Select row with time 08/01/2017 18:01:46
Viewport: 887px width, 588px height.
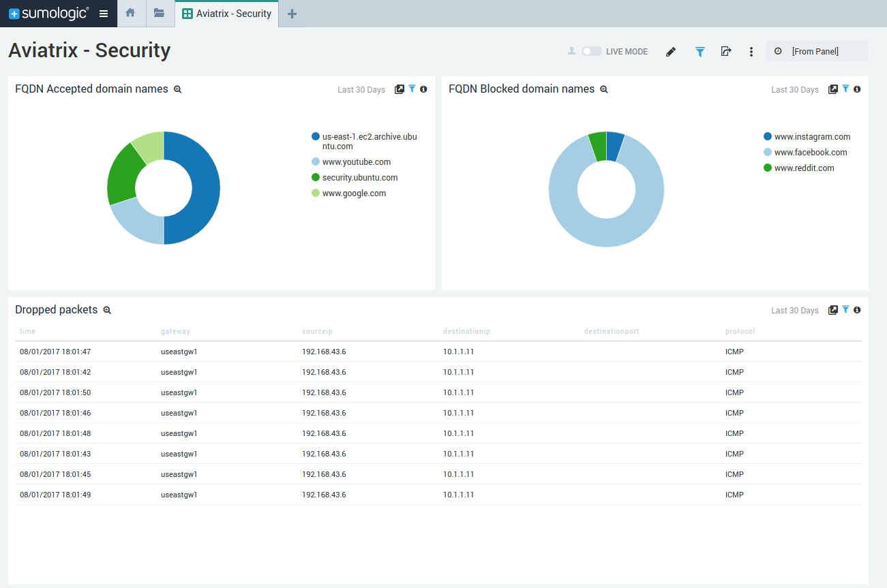tap(438, 413)
